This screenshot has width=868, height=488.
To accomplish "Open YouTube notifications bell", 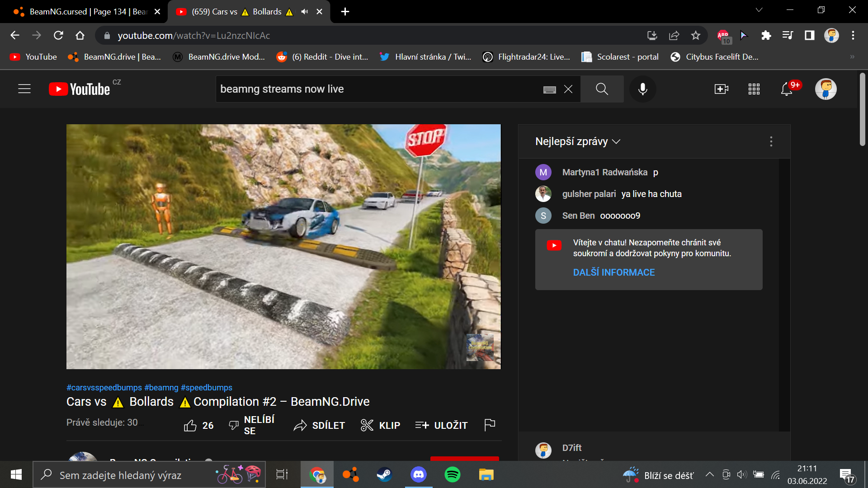I will click(x=787, y=89).
